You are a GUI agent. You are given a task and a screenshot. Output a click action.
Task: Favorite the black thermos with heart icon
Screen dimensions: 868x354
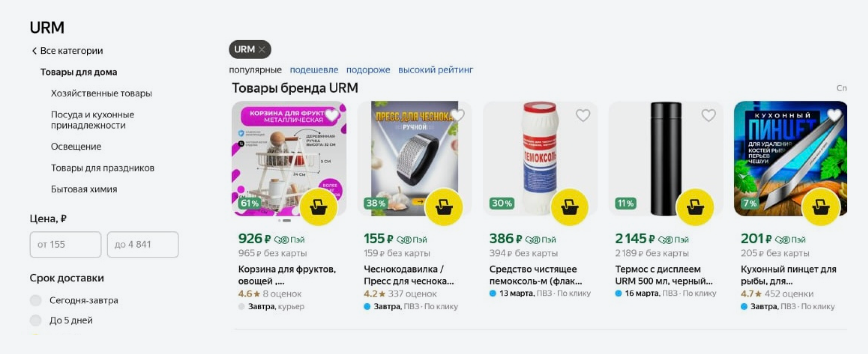coord(709,115)
